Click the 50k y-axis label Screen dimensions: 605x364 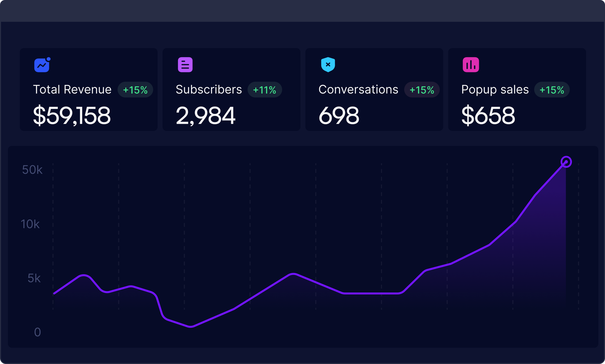(x=32, y=170)
